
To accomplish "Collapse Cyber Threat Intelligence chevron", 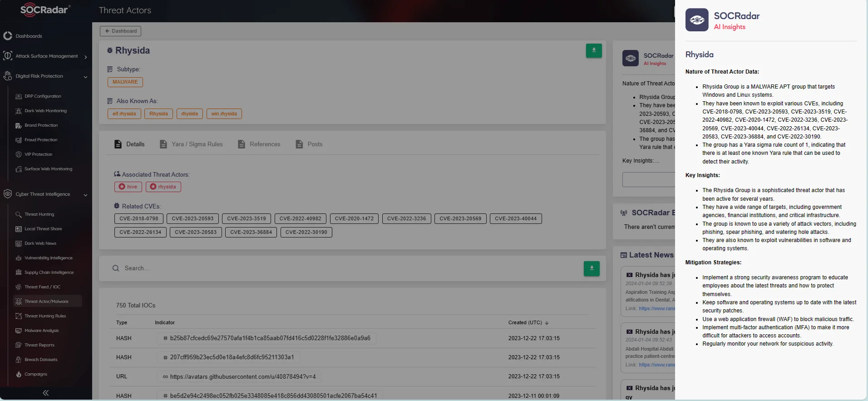I will click(85, 195).
